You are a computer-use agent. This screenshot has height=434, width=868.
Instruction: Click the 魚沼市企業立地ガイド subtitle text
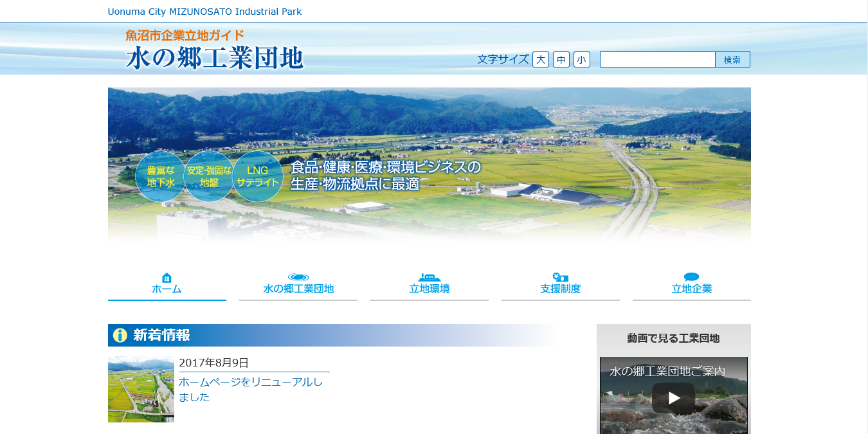[185, 35]
